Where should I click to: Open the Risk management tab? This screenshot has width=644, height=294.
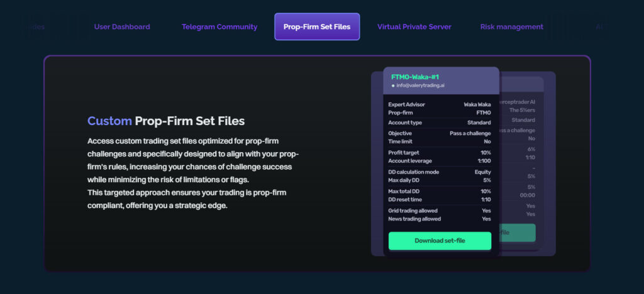511,27
